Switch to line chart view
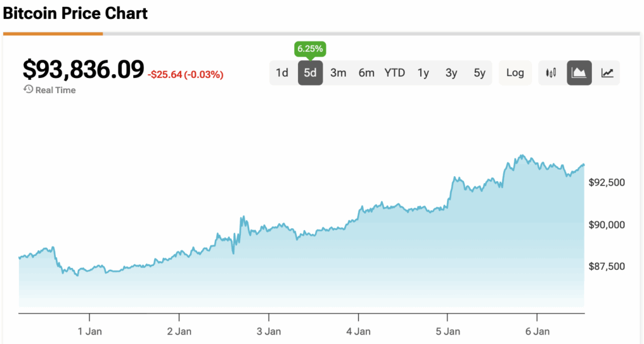The image size is (644, 344). pos(608,73)
